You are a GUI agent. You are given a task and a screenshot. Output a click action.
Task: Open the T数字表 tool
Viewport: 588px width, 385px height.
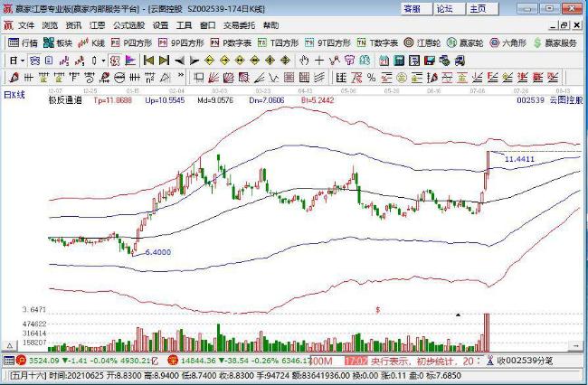[x=377, y=43]
